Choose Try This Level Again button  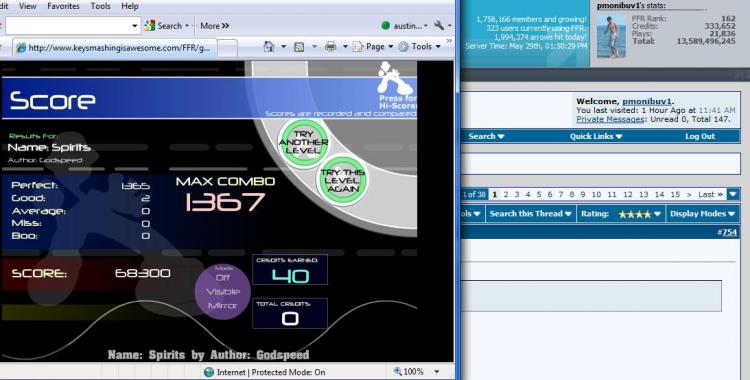342,180
